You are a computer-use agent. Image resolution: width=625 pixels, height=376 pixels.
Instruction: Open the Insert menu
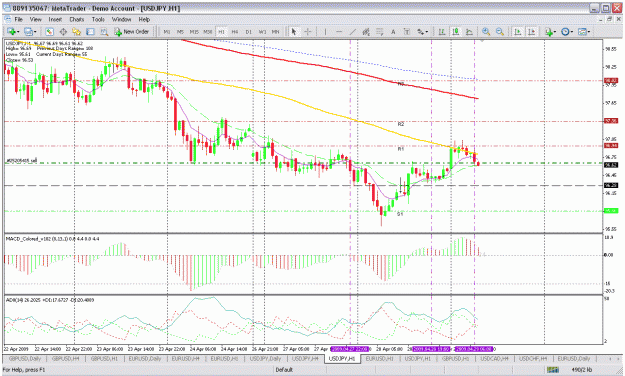[55, 19]
